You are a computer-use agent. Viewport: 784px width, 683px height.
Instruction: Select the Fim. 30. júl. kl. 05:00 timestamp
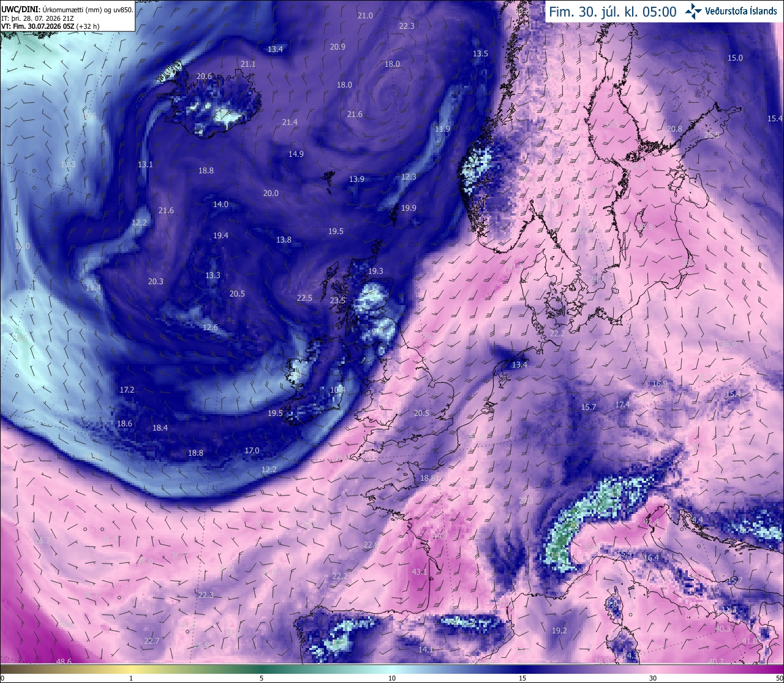point(612,12)
